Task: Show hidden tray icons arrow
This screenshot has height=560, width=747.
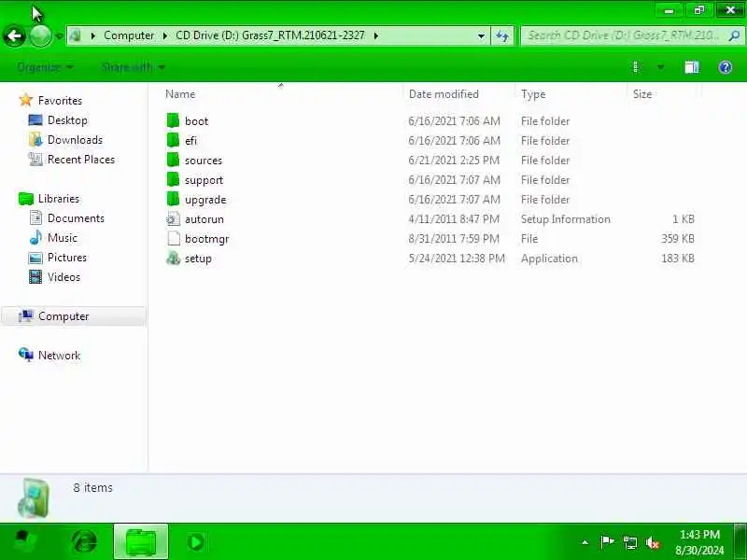Action: click(585, 542)
